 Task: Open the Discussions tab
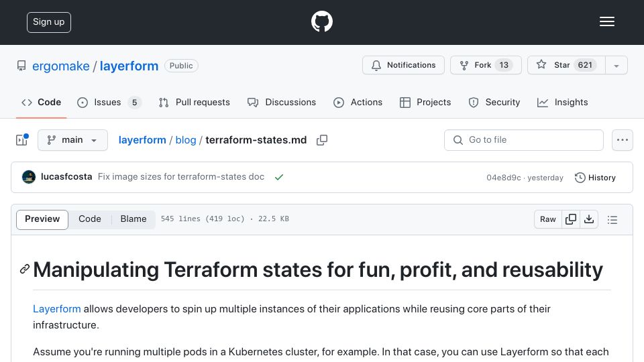coord(282,102)
